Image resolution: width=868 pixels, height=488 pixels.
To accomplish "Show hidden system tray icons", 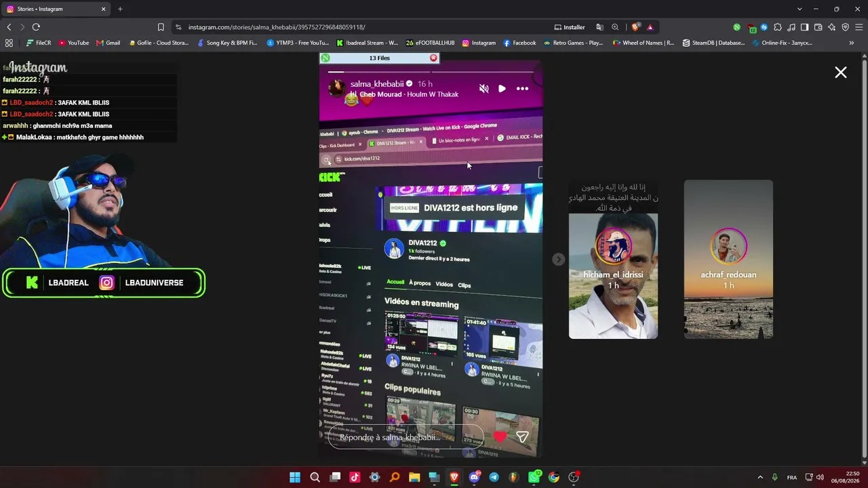I will [x=760, y=477].
